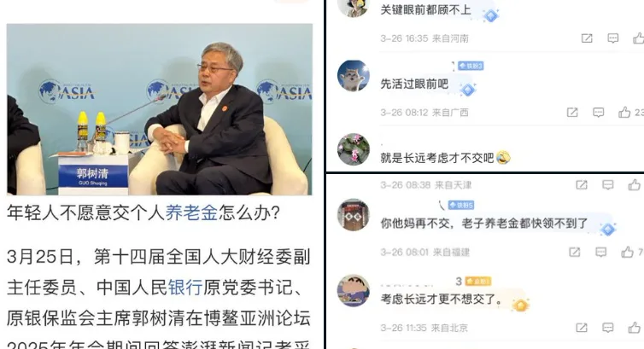644x349 pixels.
Task: Open the pink flower avatar profile
Action: tap(354, 149)
